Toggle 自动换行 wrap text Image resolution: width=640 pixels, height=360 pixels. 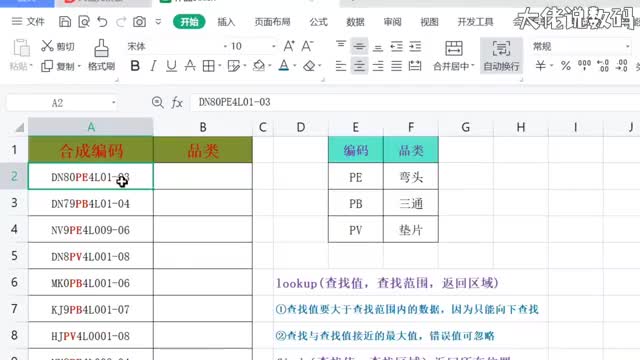pos(501,55)
